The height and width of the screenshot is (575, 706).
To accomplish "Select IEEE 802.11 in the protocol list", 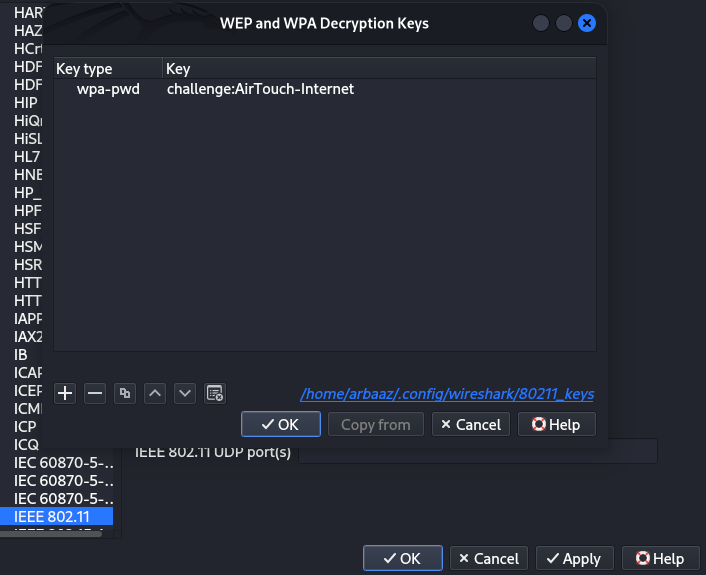I will pos(56,516).
